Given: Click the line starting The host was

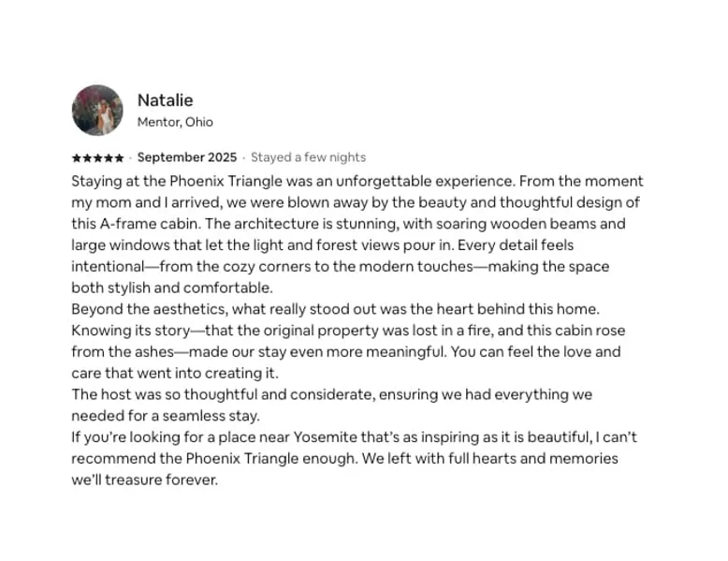Looking at the screenshot, I should coord(331,395).
